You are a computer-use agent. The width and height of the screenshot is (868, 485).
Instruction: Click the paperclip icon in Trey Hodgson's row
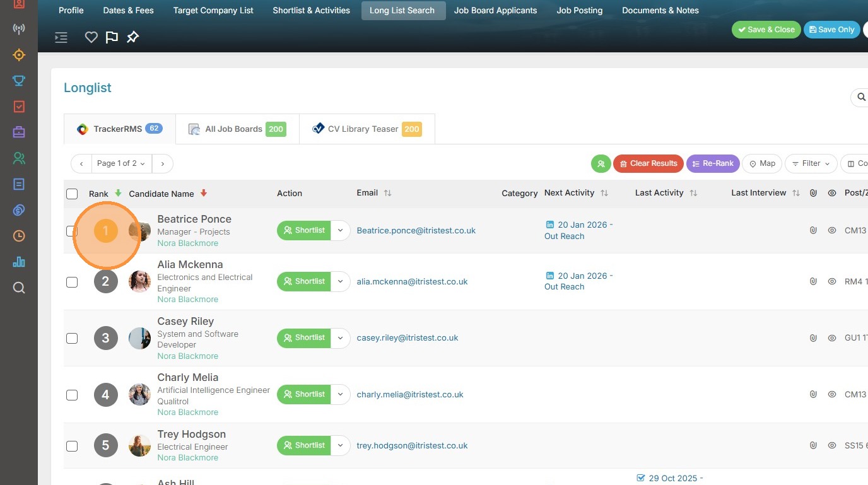813,445
